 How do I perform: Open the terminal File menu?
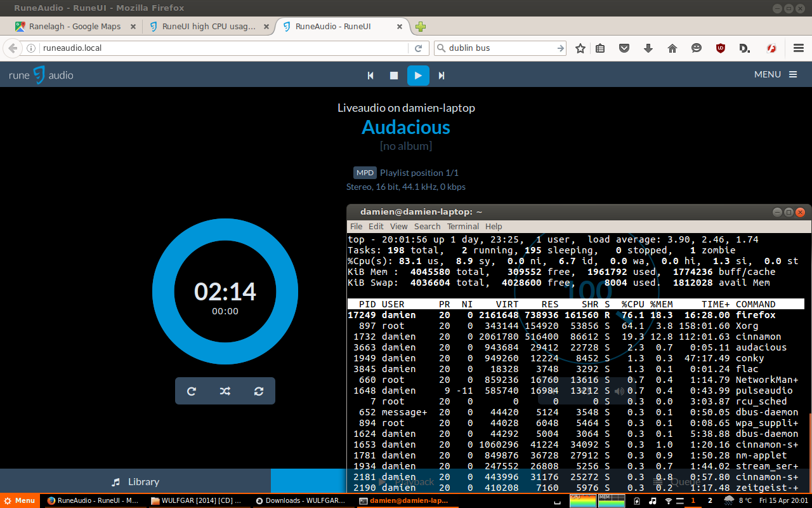click(x=357, y=226)
